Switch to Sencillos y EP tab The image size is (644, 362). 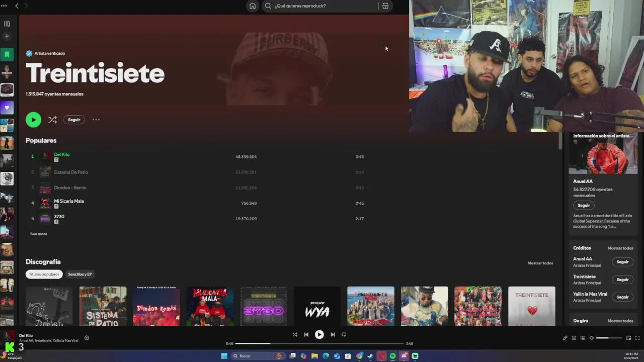coord(80,274)
